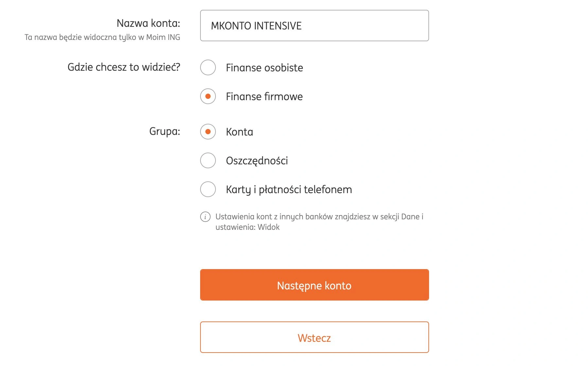588x366 pixels.
Task: Select the Finanse firmowe radio circle
Action: pos(208,96)
